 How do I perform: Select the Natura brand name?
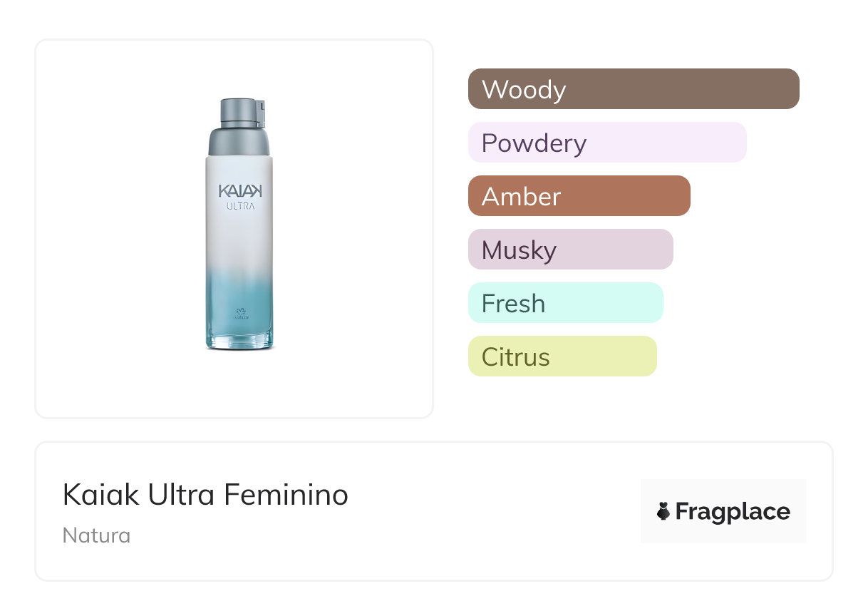point(96,535)
